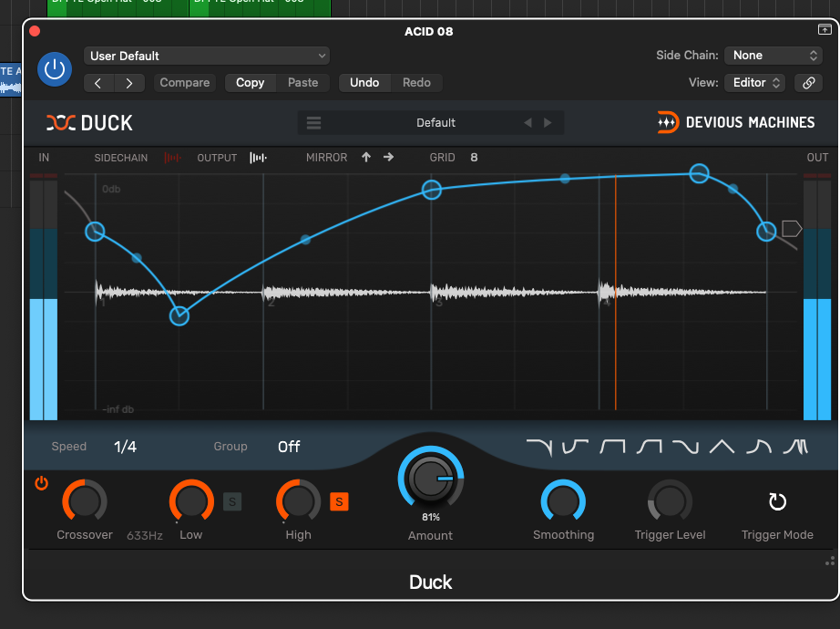Toggle the orange High band solo button
Screen dimensions: 840x629
pyautogui.click(x=339, y=502)
